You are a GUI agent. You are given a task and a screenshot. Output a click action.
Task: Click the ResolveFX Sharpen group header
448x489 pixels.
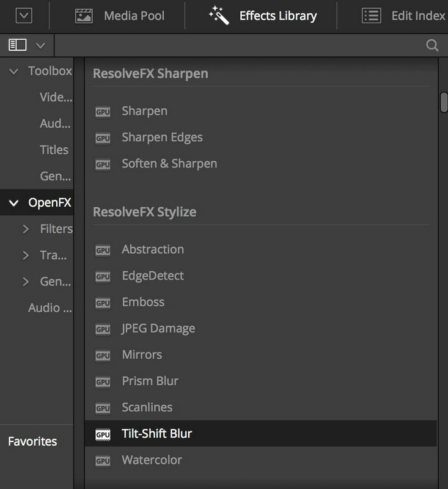point(150,73)
